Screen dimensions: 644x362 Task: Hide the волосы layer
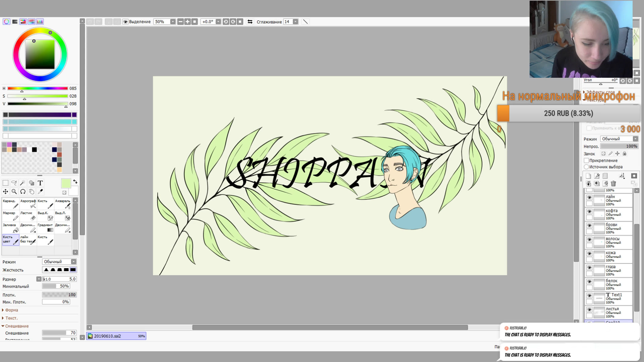pos(589,240)
